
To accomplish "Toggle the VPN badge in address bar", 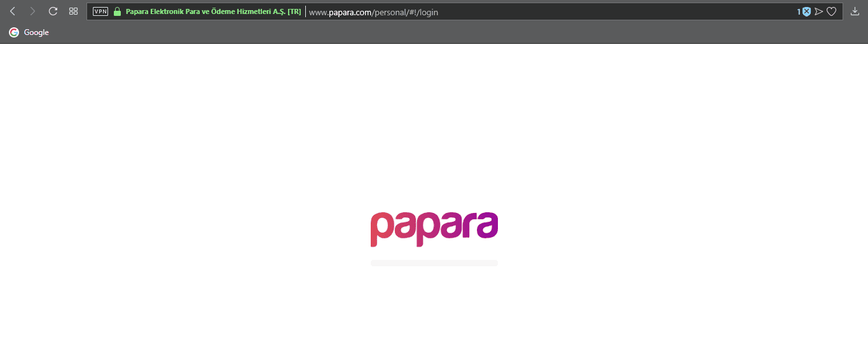I will pos(100,11).
